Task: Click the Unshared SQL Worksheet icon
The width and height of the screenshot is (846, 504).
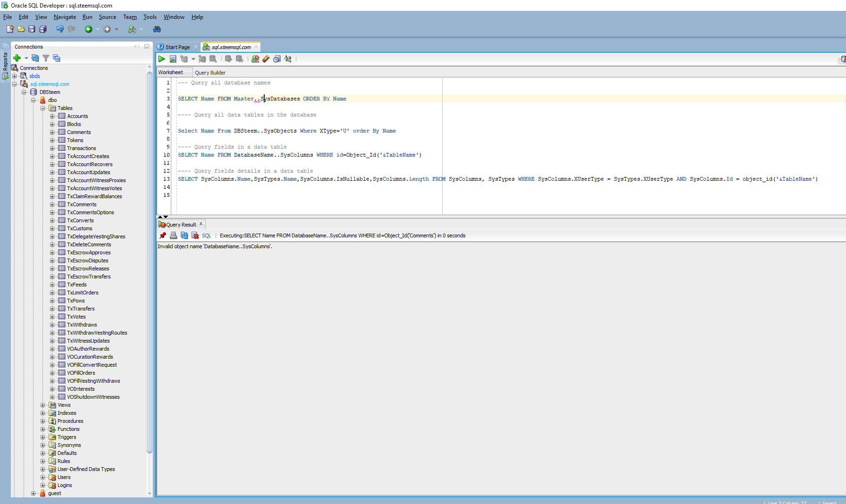Action: pos(255,59)
